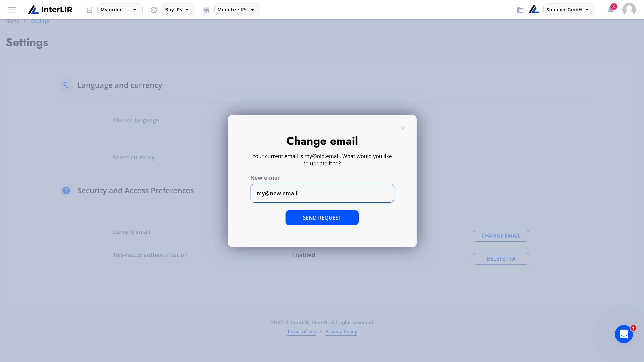Click the Language and currency section icon
644x362 pixels.
tap(66, 85)
